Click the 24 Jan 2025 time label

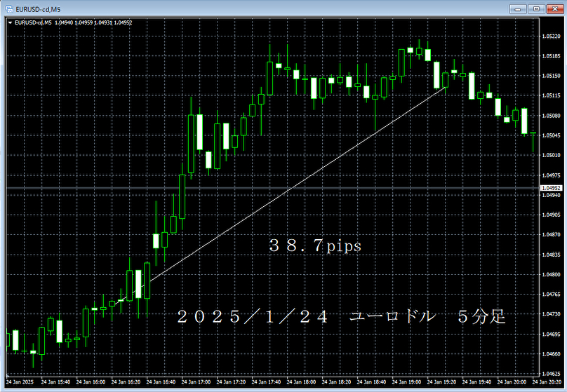click(x=20, y=382)
